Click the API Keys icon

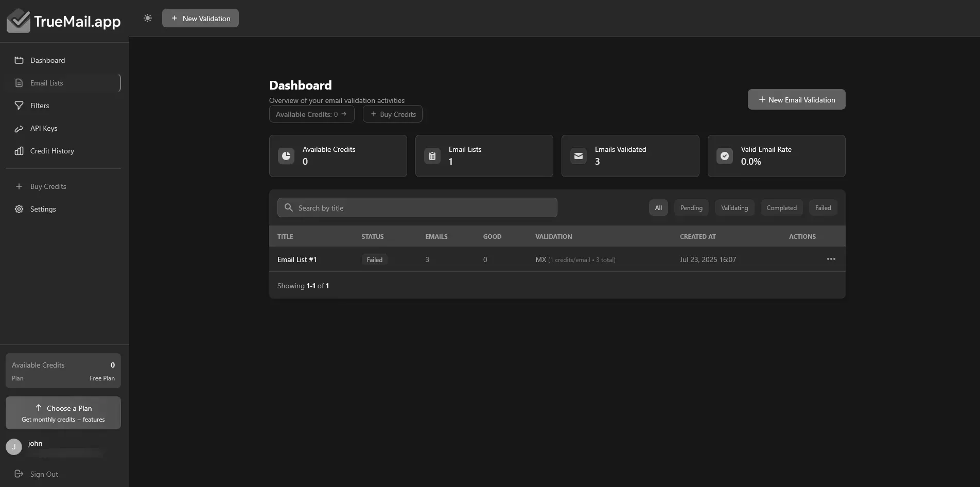[x=19, y=128]
